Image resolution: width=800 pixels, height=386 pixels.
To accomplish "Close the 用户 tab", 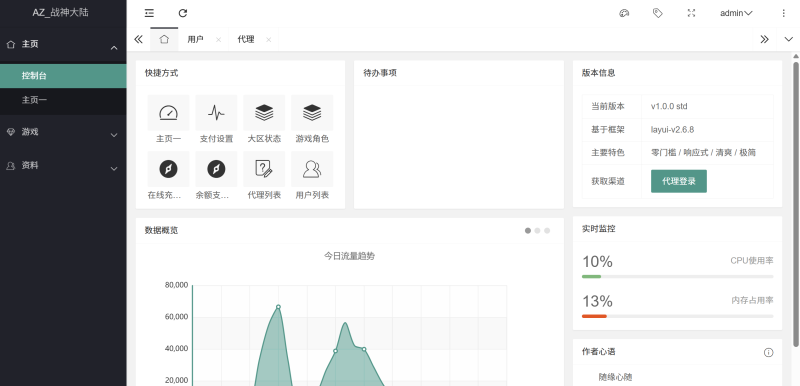I will point(218,40).
